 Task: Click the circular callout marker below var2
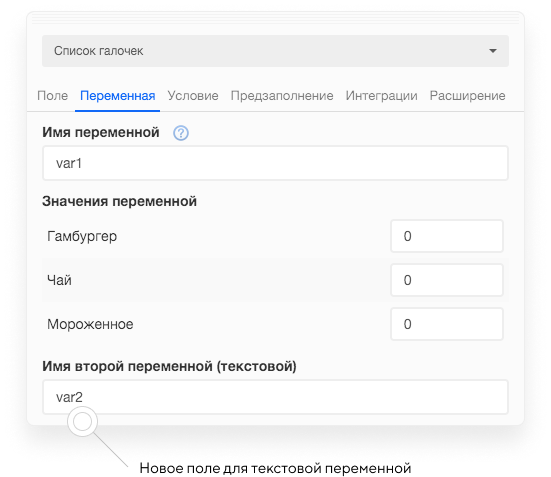pos(82,421)
